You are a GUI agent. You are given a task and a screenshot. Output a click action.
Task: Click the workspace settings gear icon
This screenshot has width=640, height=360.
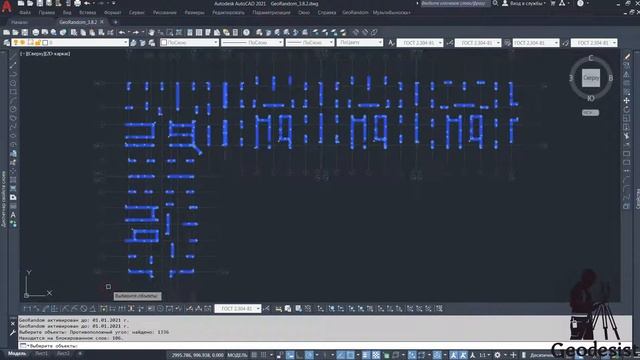pyautogui.click(x=497, y=355)
